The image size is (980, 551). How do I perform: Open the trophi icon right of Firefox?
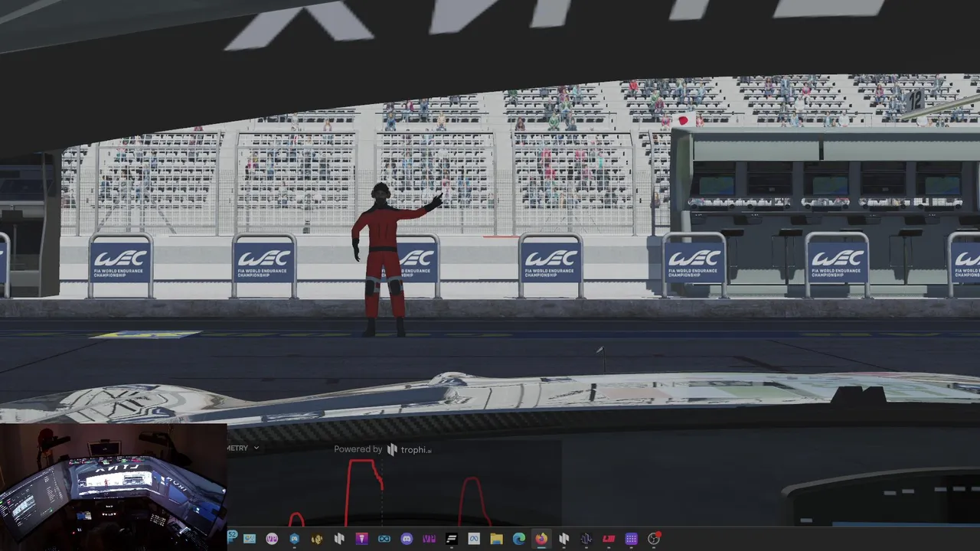click(563, 539)
